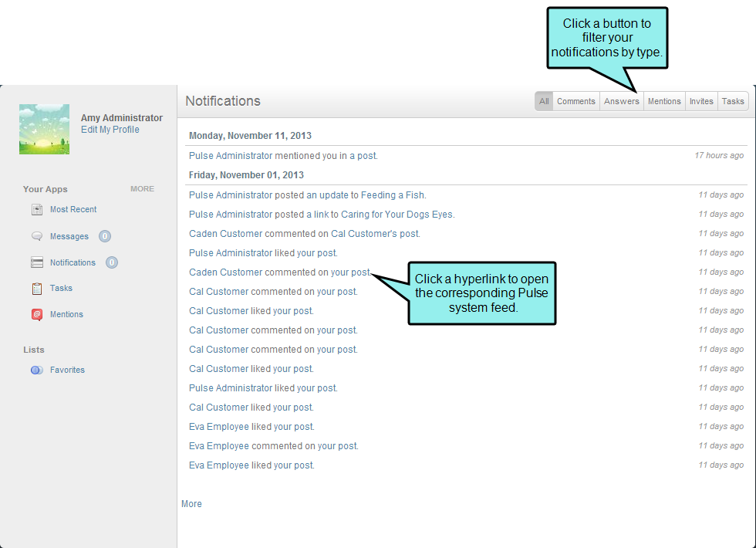Open Most Recent in sidebar

pyautogui.click(x=73, y=209)
